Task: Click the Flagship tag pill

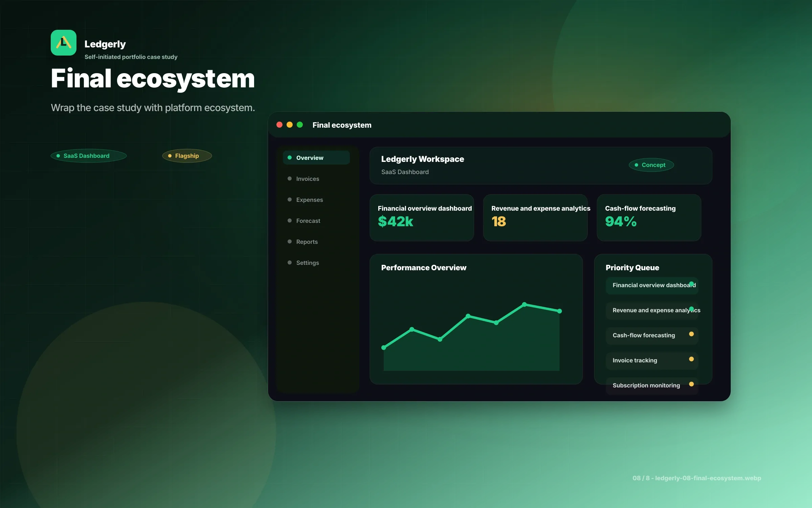Action: [x=187, y=156]
